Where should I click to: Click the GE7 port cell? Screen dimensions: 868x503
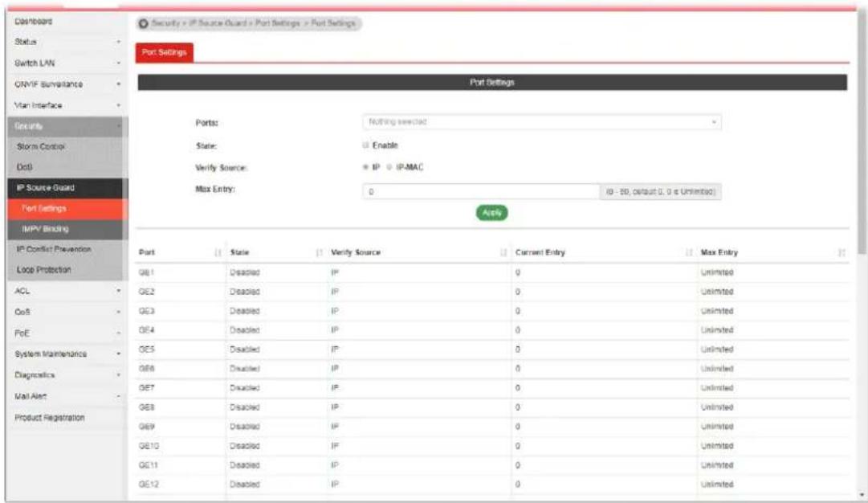[180, 388]
